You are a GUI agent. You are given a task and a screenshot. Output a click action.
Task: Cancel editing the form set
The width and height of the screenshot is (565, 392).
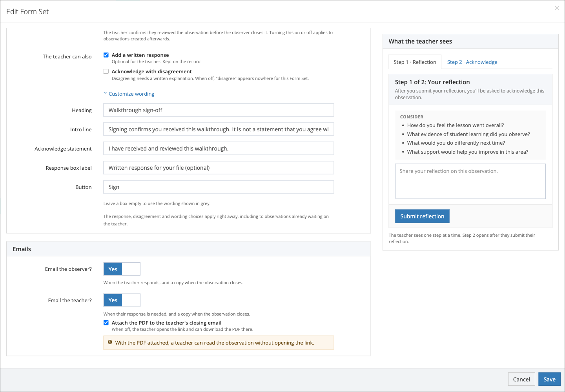tap(521, 379)
